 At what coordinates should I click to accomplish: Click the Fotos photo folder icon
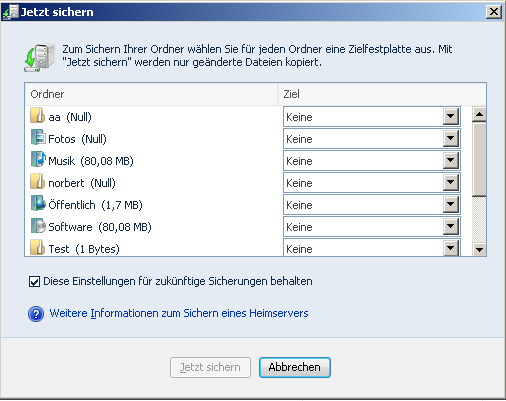click(38, 137)
